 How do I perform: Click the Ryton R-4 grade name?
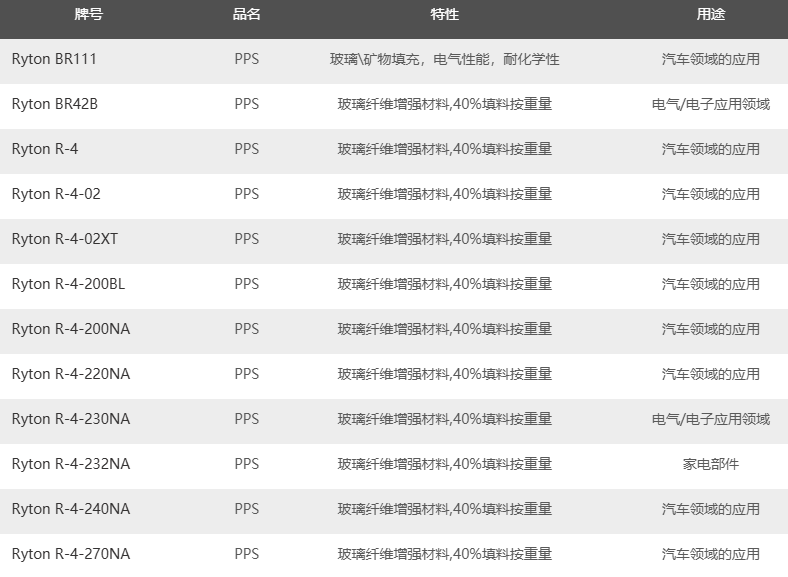(44, 149)
